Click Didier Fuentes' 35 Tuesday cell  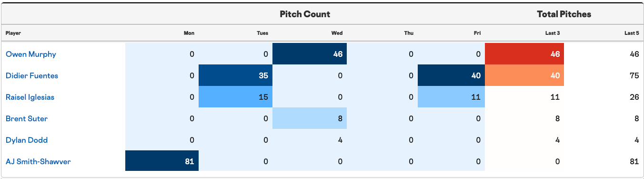pos(235,75)
